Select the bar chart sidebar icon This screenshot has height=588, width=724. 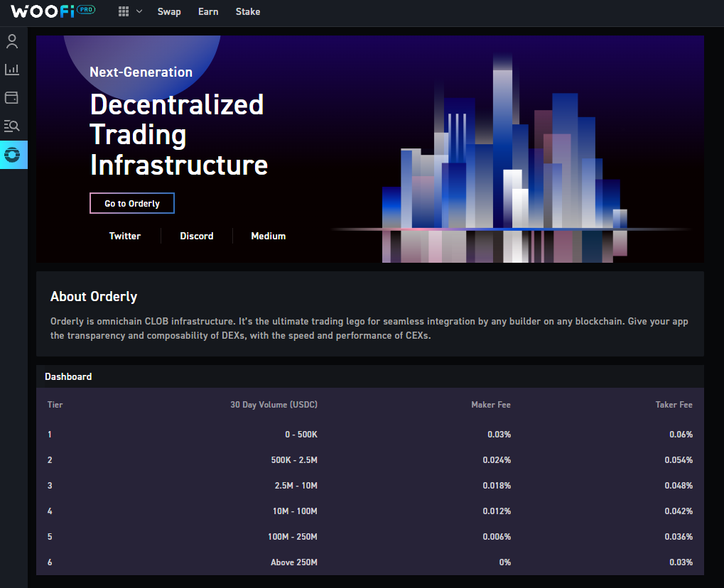point(12,69)
